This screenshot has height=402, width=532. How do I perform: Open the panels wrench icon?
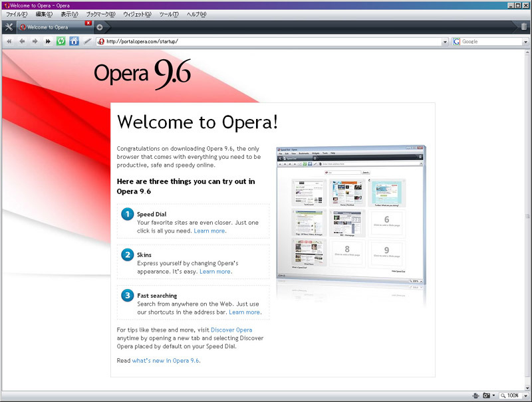click(x=9, y=27)
